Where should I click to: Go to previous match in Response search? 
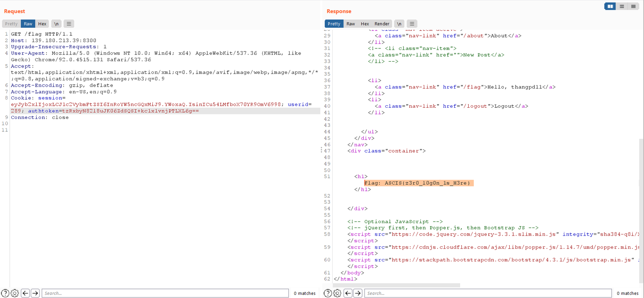(348, 293)
